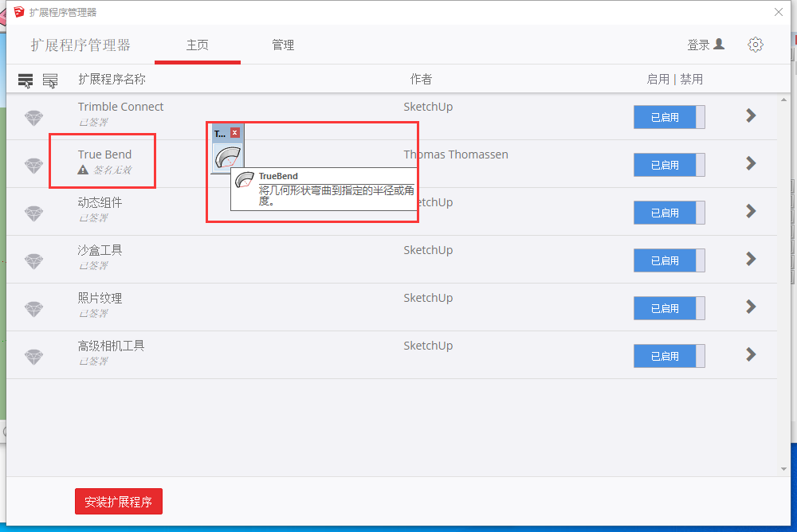Click the warning triangle under True Bend
Screen dimensions: 797x532
coord(83,170)
